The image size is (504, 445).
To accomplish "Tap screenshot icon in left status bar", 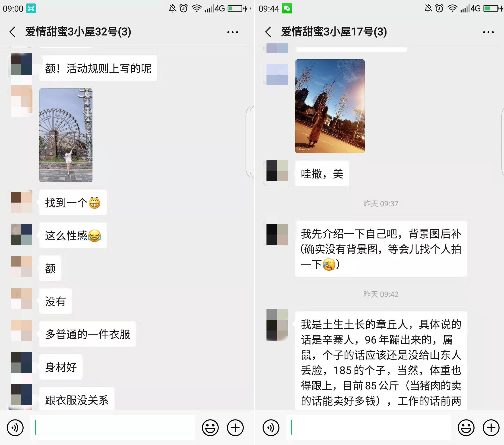I will pos(31,9).
